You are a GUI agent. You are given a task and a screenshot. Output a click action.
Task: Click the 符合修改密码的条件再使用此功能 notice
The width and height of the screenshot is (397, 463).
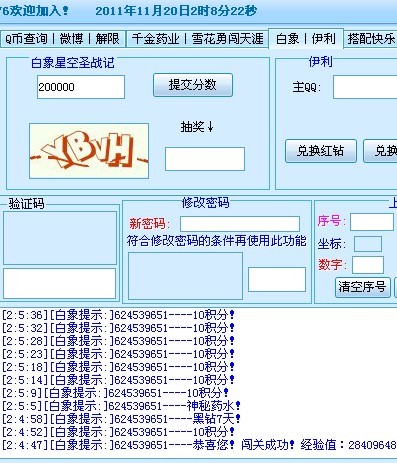pyautogui.click(x=216, y=241)
